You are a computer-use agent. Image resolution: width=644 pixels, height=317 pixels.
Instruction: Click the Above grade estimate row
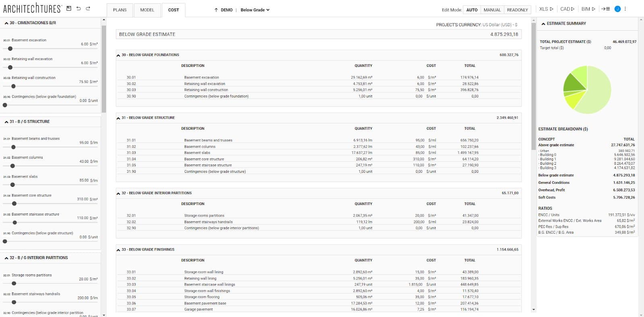(x=586, y=145)
